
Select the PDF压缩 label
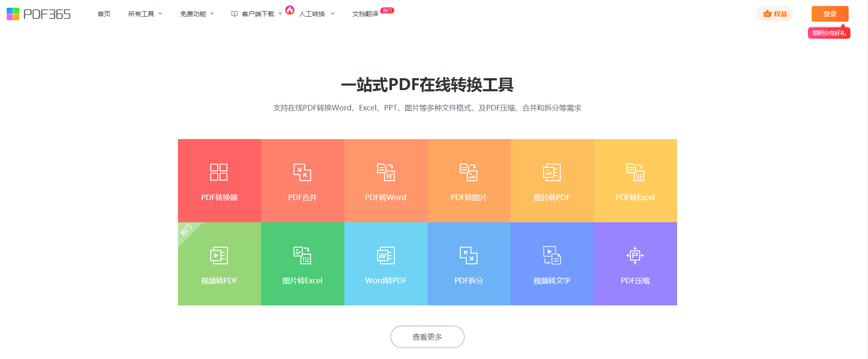tap(635, 280)
